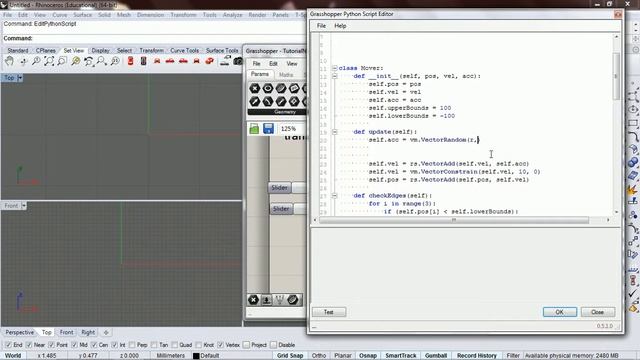Select first hexagon icon in second Geometry row
Image resolution: width=640 pixels, height=360 pixels.
pos(255,101)
